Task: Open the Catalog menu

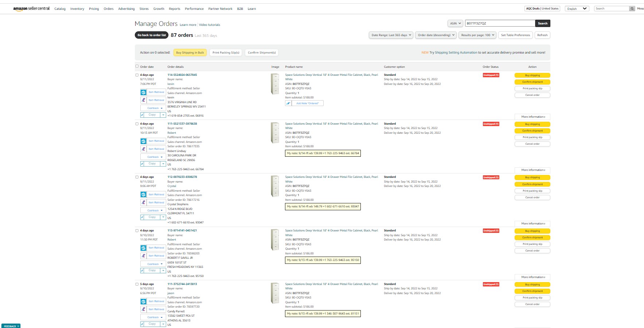Action: pos(60,9)
